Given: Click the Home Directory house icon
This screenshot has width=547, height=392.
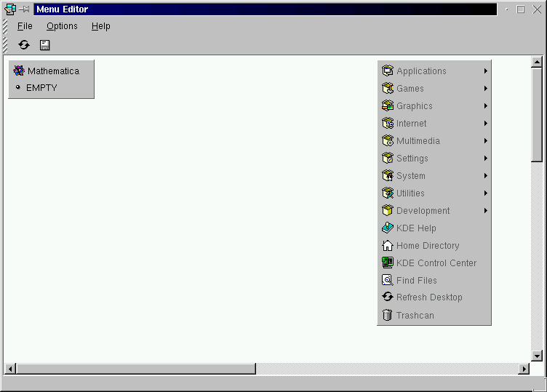Looking at the screenshot, I should 388,246.
